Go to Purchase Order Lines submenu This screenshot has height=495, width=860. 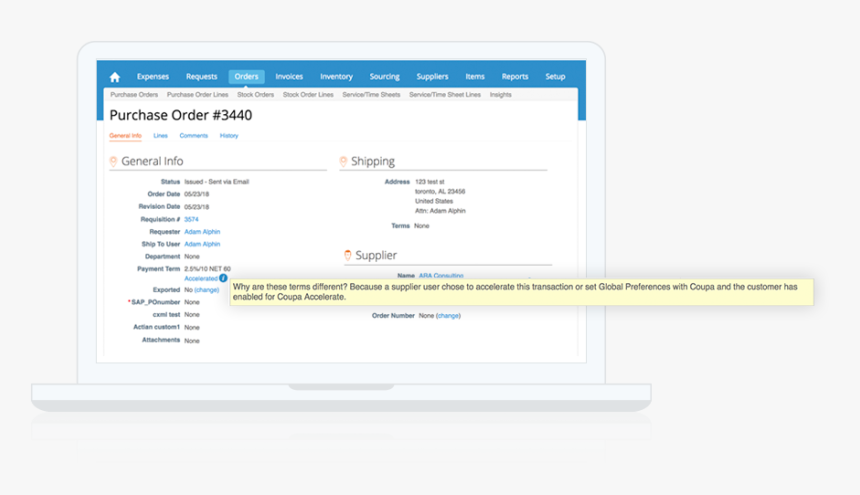coord(197,95)
